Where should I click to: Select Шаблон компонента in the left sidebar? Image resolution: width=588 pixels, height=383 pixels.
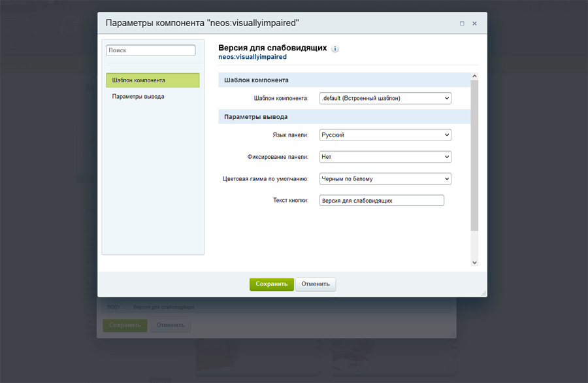tap(152, 80)
